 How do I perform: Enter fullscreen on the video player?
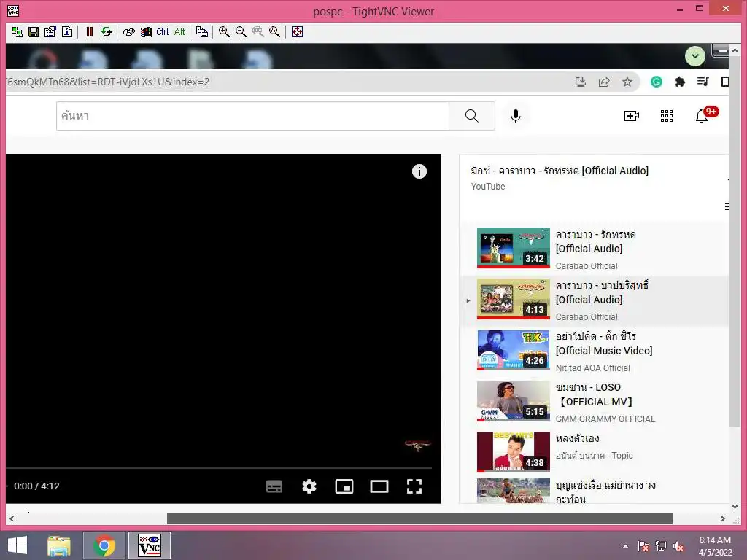414,486
